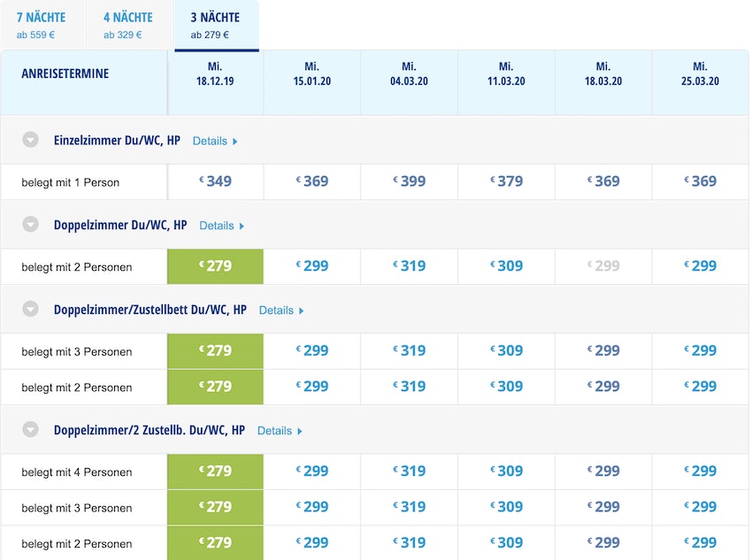The height and width of the screenshot is (560, 752).
Task: Toggle the Doppelzimmer/2 Zustellb. section arrow
Action: (31, 430)
